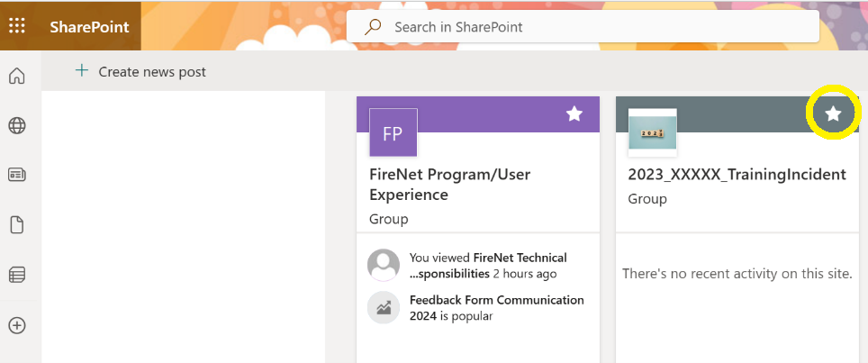Click the Home icon in left sidebar
The height and width of the screenshot is (363, 868).
(16, 77)
